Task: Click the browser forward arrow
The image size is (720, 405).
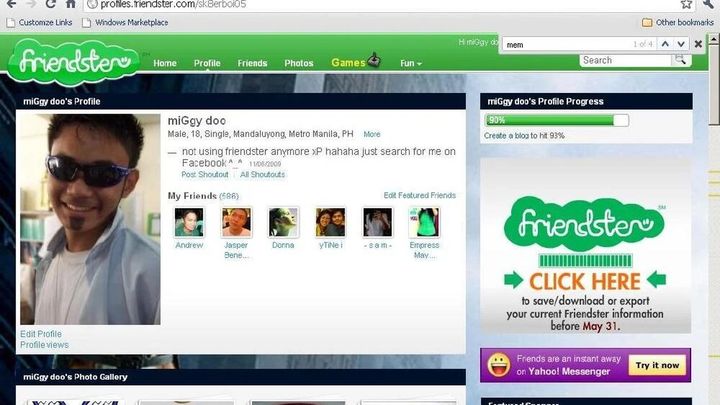Action: pyautogui.click(x=31, y=4)
